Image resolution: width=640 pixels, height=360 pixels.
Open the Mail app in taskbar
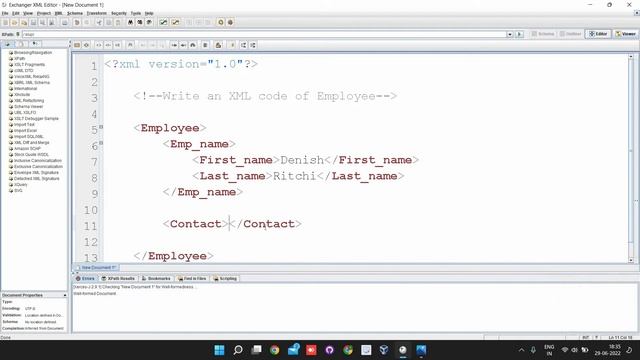[293, 350]
